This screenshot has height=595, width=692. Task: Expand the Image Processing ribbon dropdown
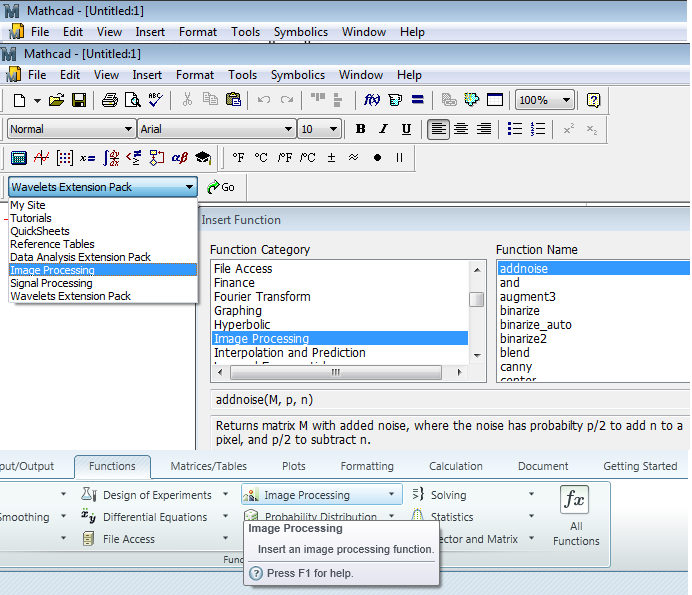[391, 494]
